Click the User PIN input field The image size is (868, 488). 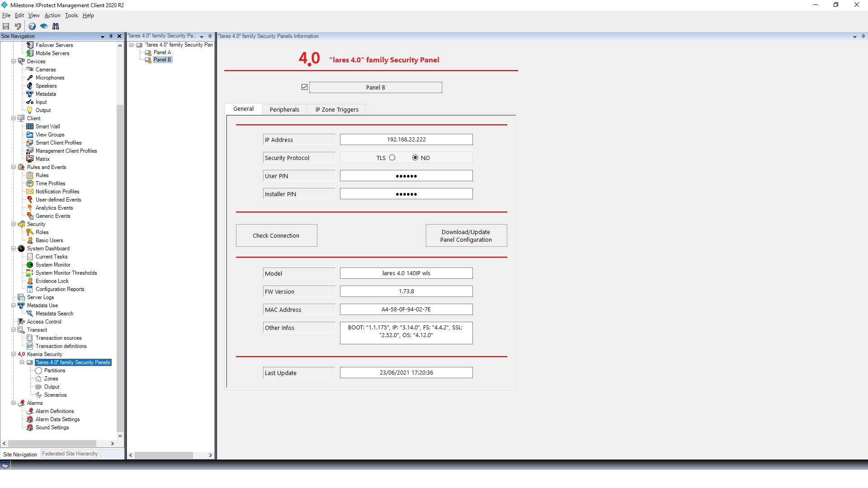pyautogui.click(x=406, y=176)
